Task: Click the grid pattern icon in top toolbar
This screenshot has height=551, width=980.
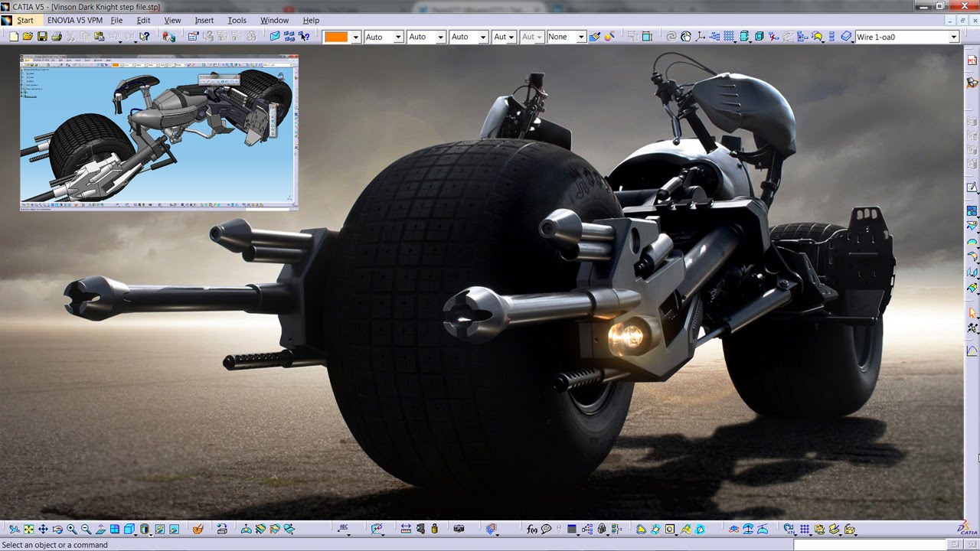Action: coord(728,36)
